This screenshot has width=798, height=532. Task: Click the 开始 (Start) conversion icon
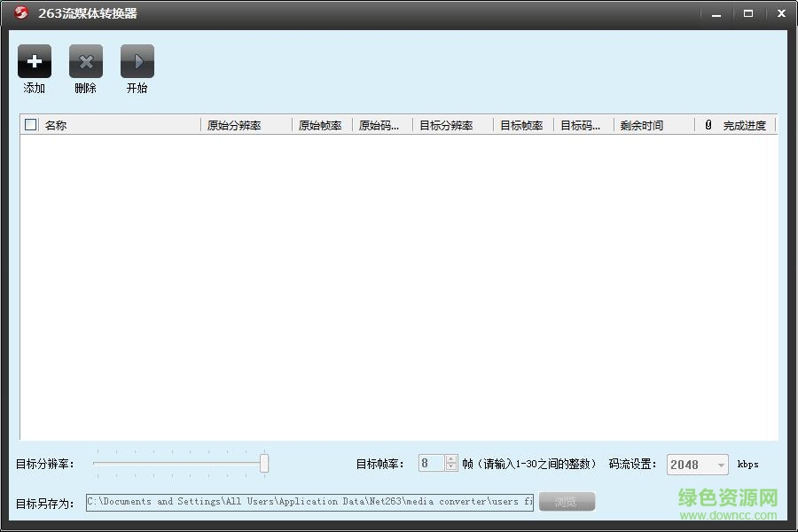(x=137, y=62)
